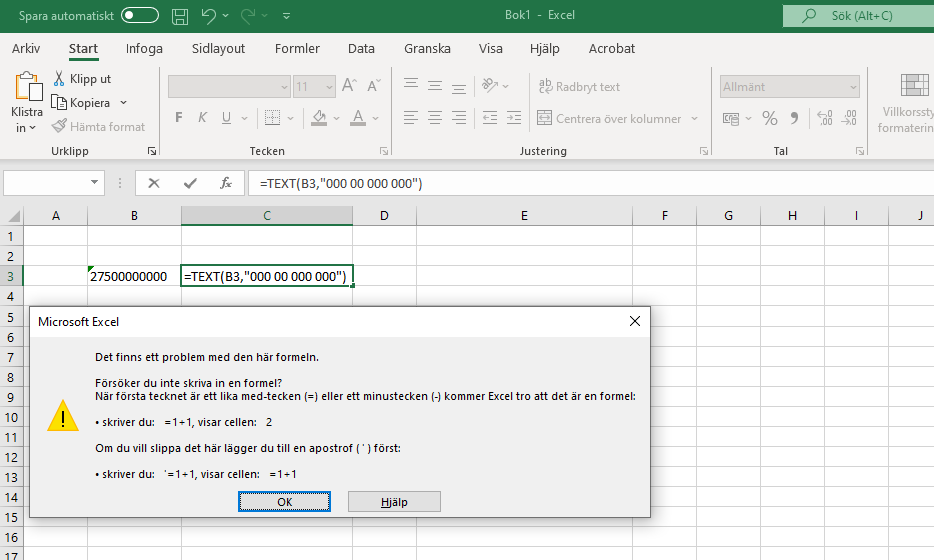Select the Data tab
Screen dimensions: 934x560
click(361, 49)
